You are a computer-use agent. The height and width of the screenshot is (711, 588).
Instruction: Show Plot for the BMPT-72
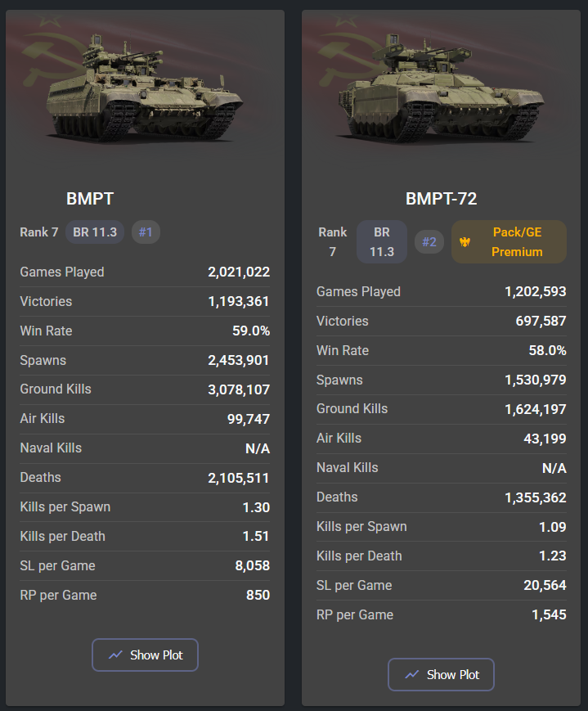(441, 674)
